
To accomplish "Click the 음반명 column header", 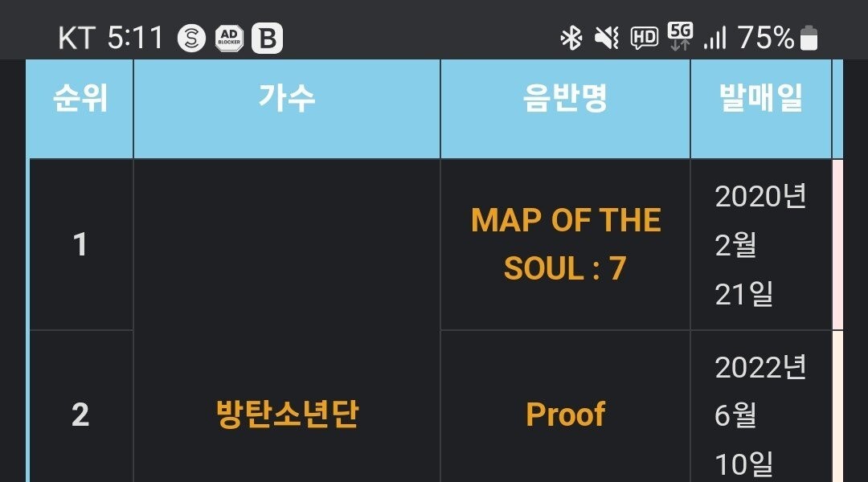I will click(565, 99).
